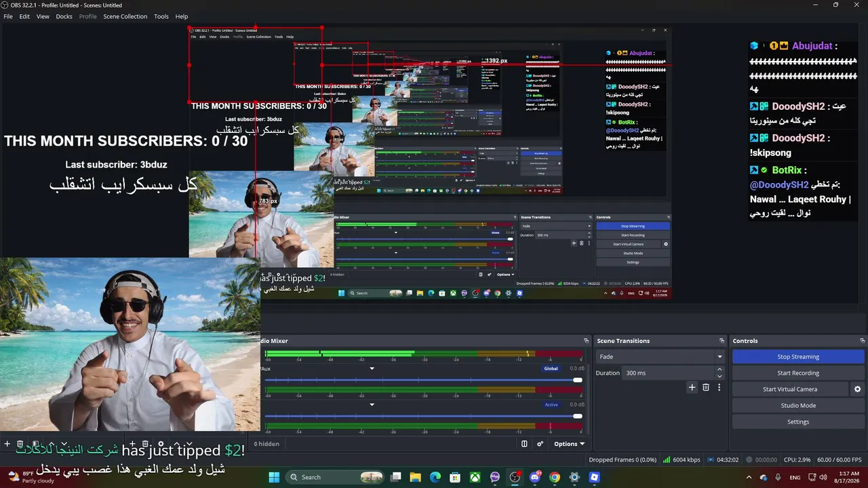Enable Studio Mode
868x488 pixels.
click(x=798, y=405)
